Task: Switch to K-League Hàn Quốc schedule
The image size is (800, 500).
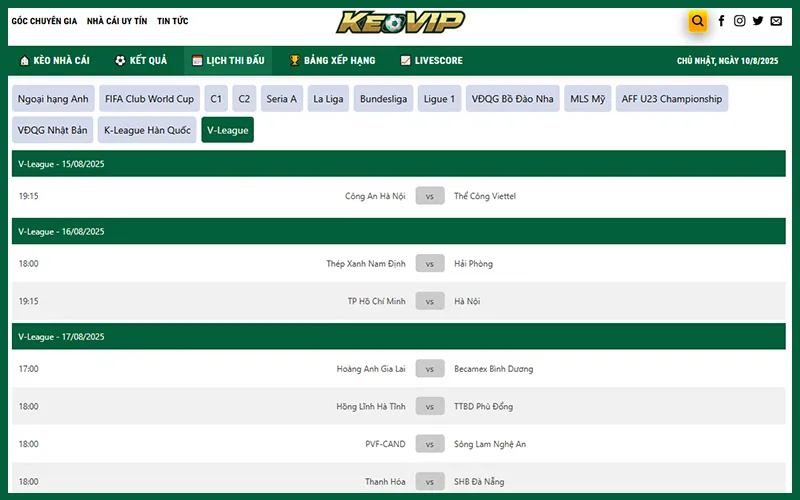Action: (x=148, y=130)
